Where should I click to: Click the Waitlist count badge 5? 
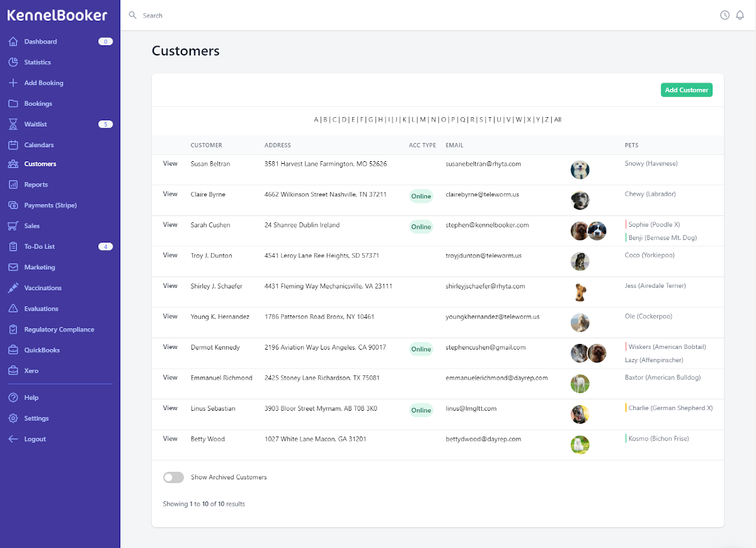coord(105,124)
